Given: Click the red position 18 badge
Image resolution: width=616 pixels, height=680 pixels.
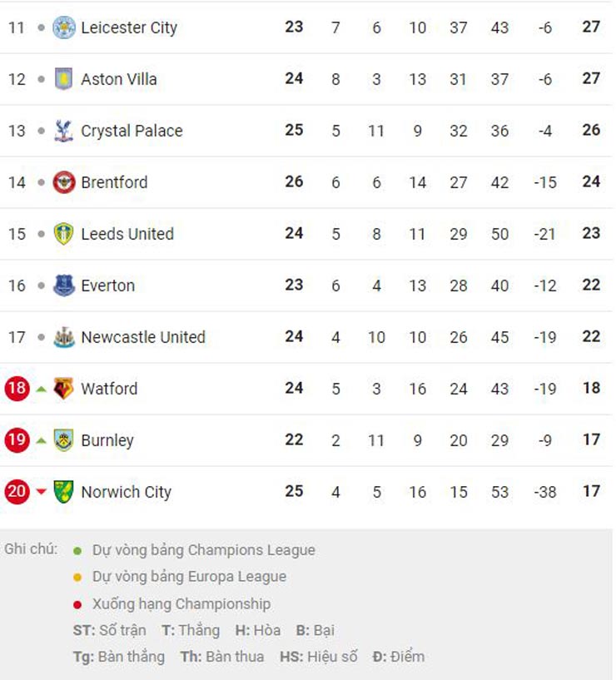Looking at the screenshot, I should coord(17,389).
